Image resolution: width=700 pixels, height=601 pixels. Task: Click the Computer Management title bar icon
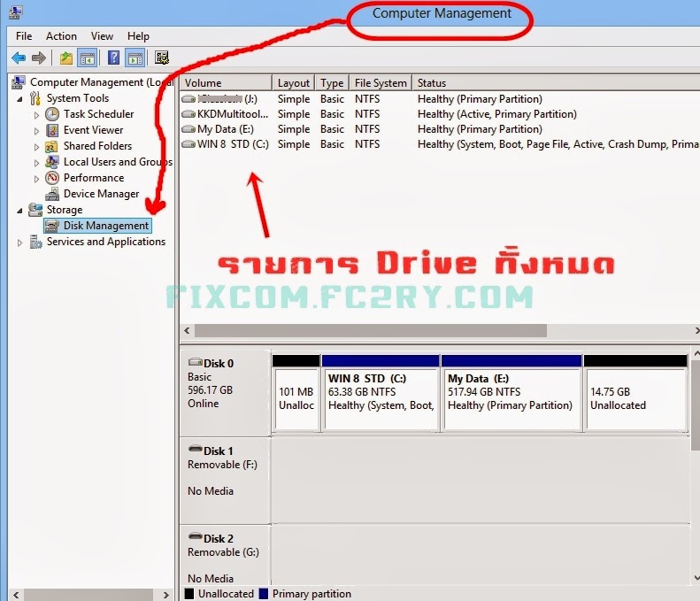16,12
